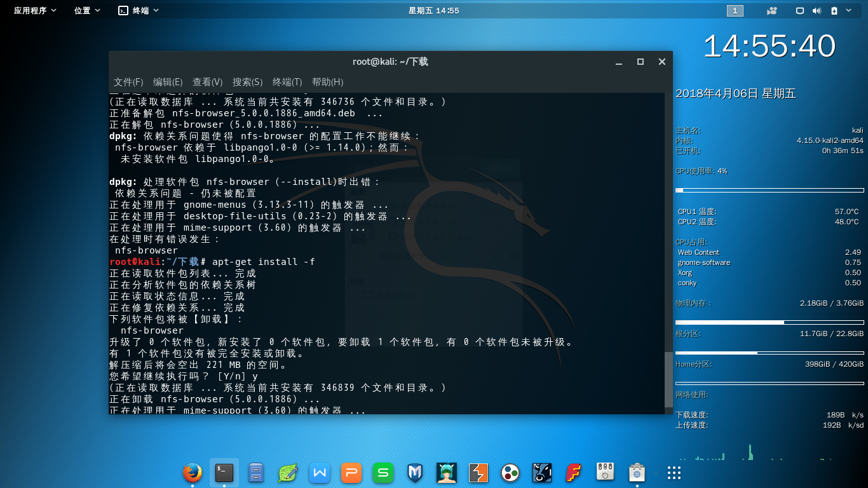This screenshot has height=488, width=868.
Task: Open the 文件 menu in the terminal
Action: click(x=127, y=82)
